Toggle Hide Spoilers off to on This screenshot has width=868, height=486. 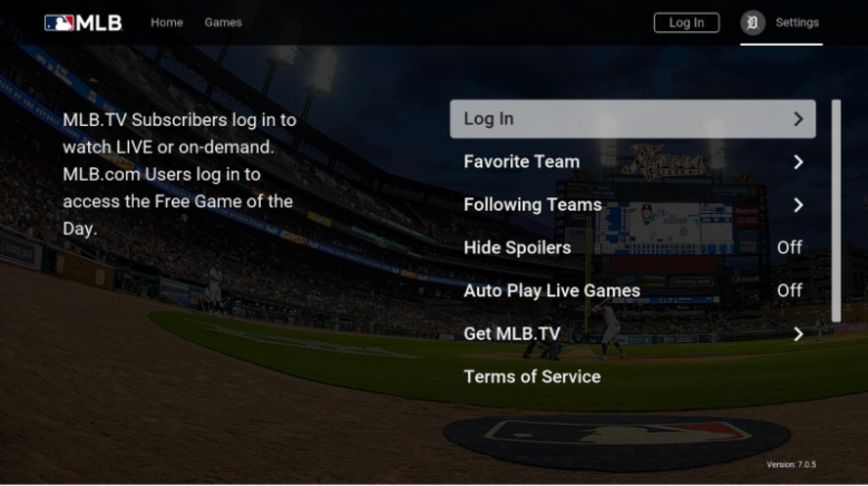pos(791,247)
